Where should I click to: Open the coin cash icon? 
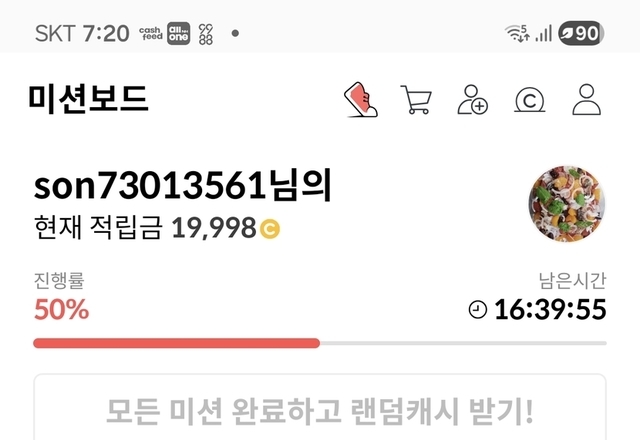click(529, 100)
